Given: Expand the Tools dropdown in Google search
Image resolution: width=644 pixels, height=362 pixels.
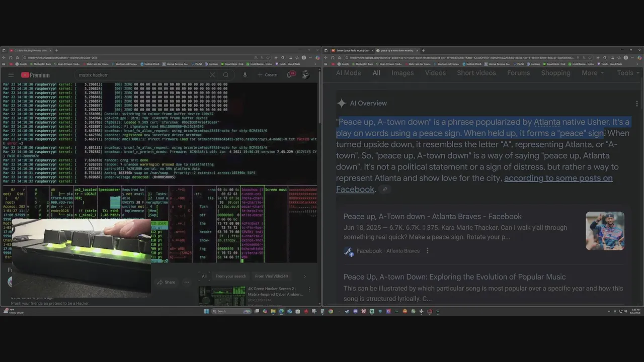Looking at the screenshot, I should pyautogui.click(x=628, y=73).
